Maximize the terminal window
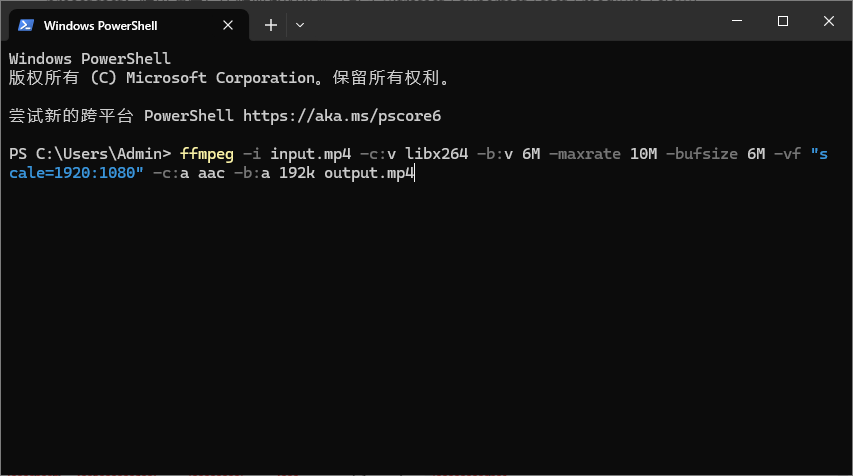The width and height of the screenshot is (853, 476). click(x=782, y=22)
